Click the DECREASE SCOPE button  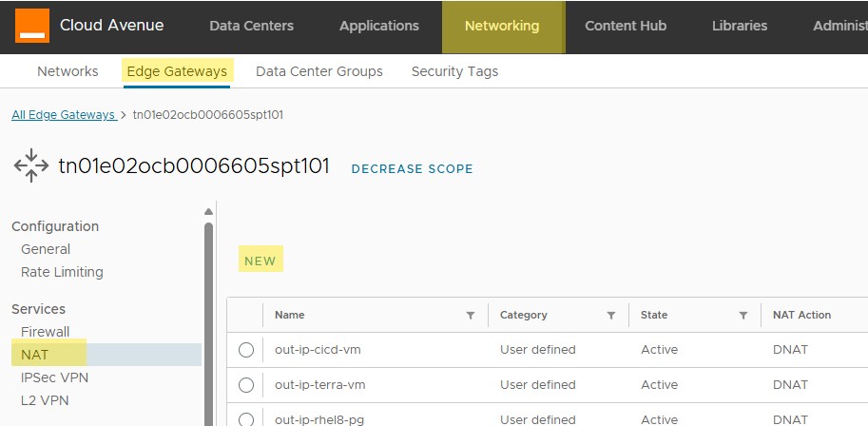[412, 169]
